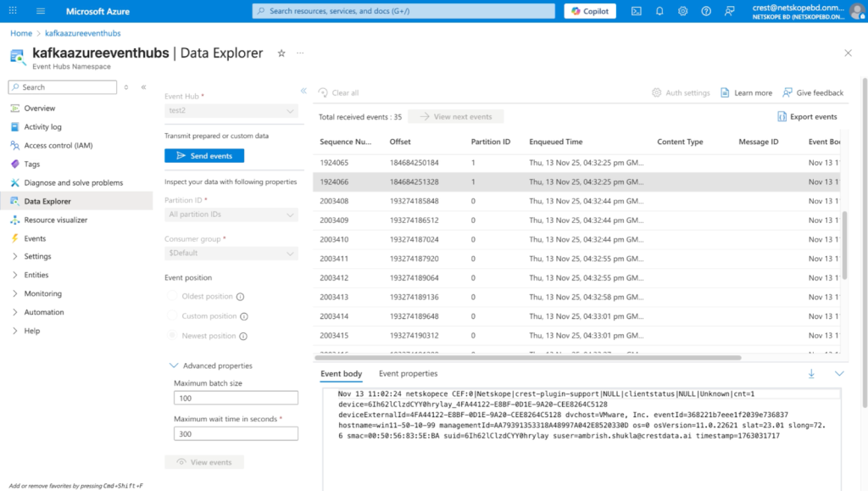Click the sidebar sort/expand arrows icon
Image resolution: width=868 pixels, height=491 pixels.
126,86
